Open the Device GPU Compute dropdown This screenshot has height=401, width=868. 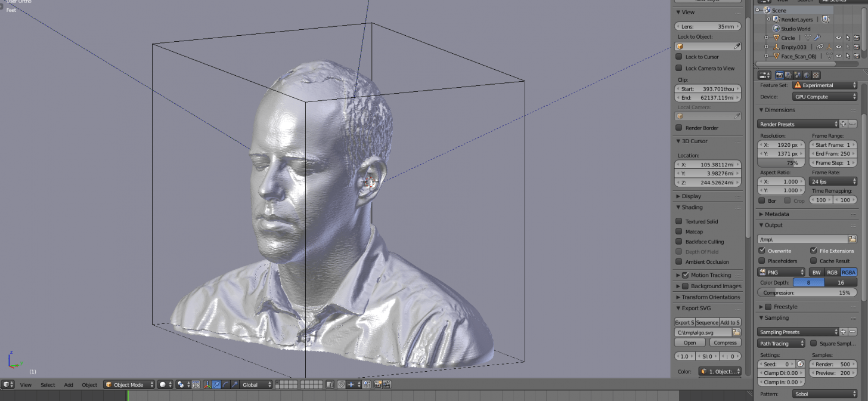click(824, 97)
